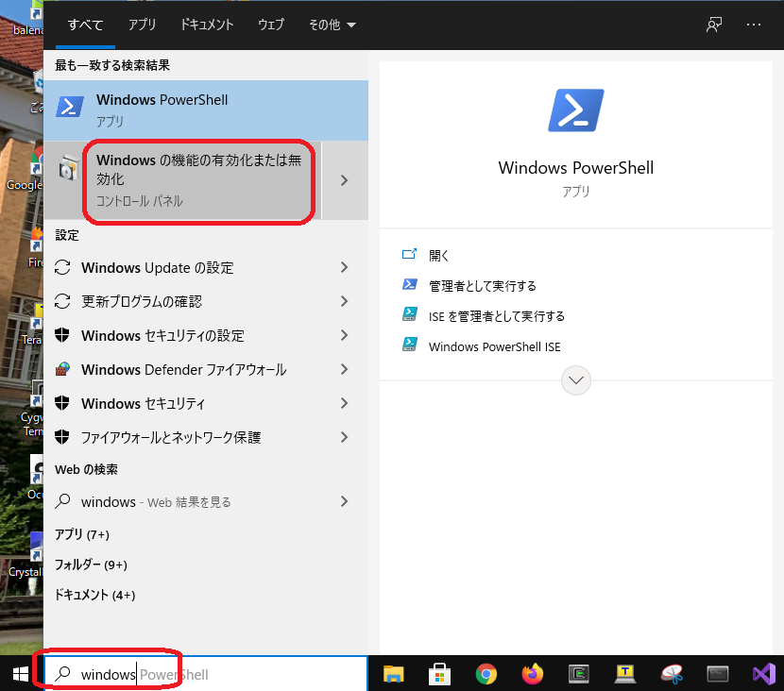Click large PowerShell icon in preview
Image resolution: width=784 pixels, height=691 pixels.
pyautogui.click(x=575, y=110)
